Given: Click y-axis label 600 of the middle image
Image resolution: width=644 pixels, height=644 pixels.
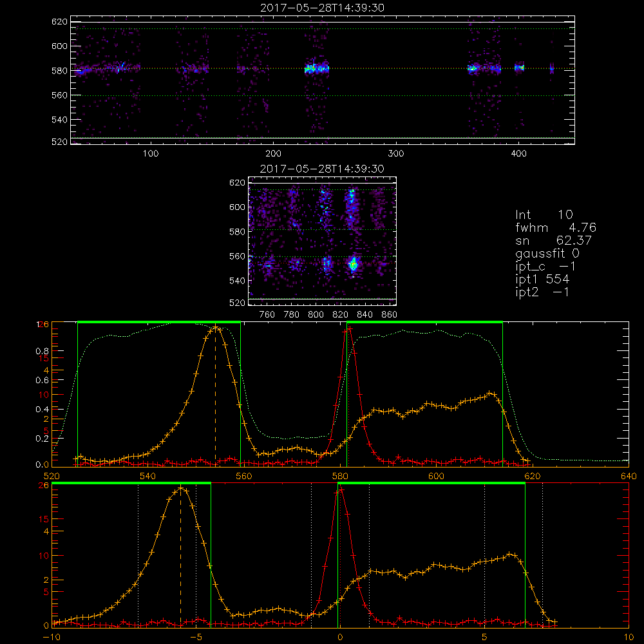Looking at the screenshot, I should click(237, 207).
